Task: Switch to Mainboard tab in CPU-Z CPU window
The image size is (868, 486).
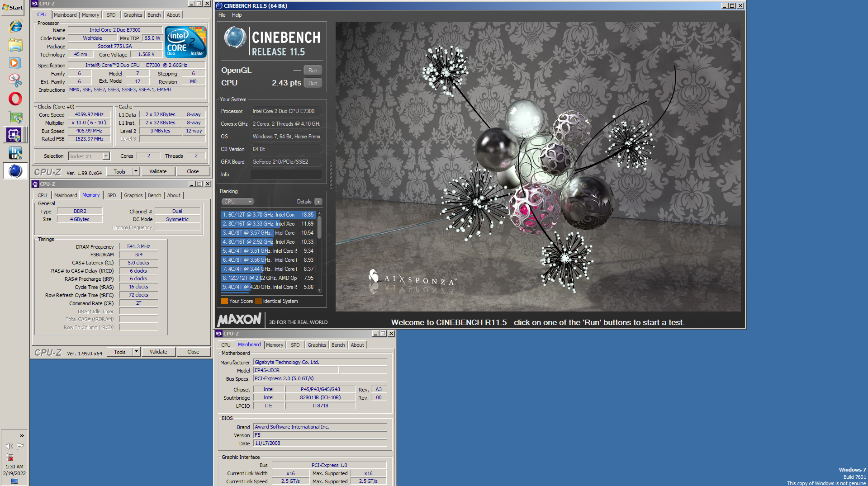Action: pos(65,15)
